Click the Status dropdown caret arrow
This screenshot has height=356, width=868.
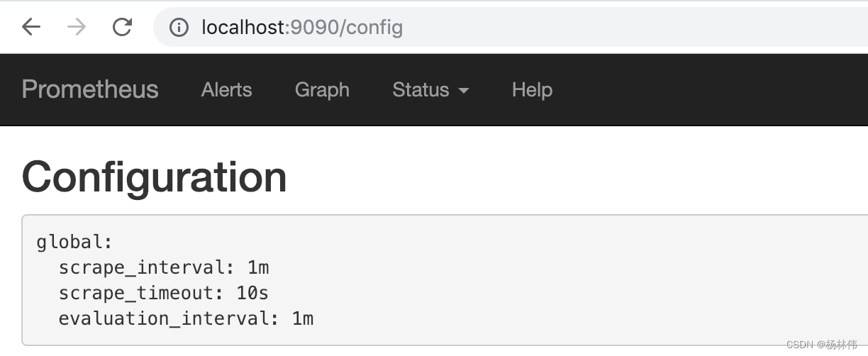[x=464, y=91]
